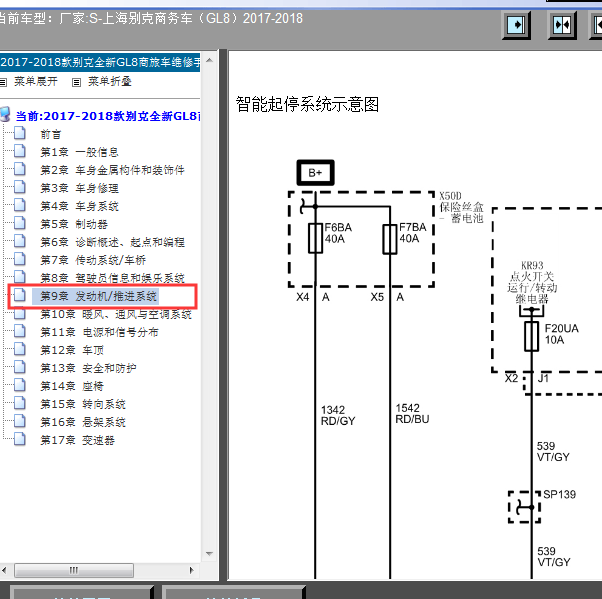Click the X50D 保险丝盒 label
Image resolution: width=602 pixels, height=599 pixels.
pos(461,207)
